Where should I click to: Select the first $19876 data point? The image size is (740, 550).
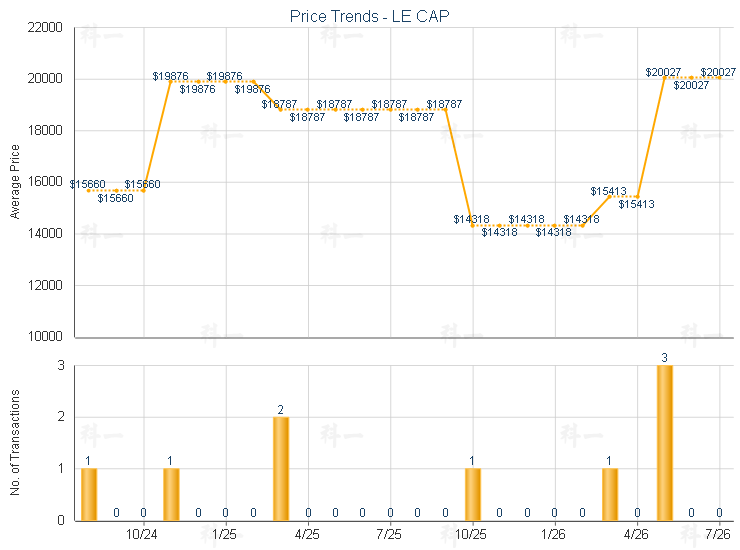click(170, 82)
